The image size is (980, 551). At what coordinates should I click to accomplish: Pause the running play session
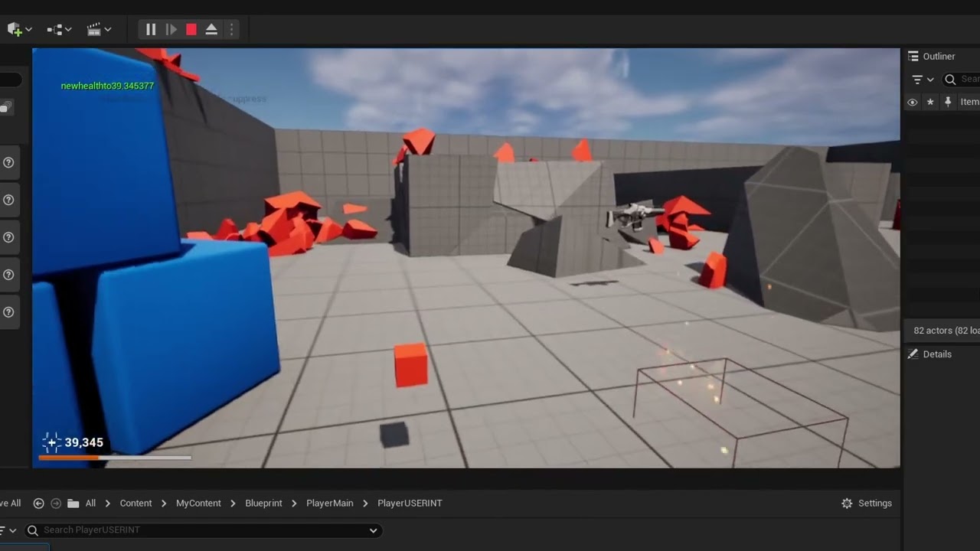(x=151, y=29)
